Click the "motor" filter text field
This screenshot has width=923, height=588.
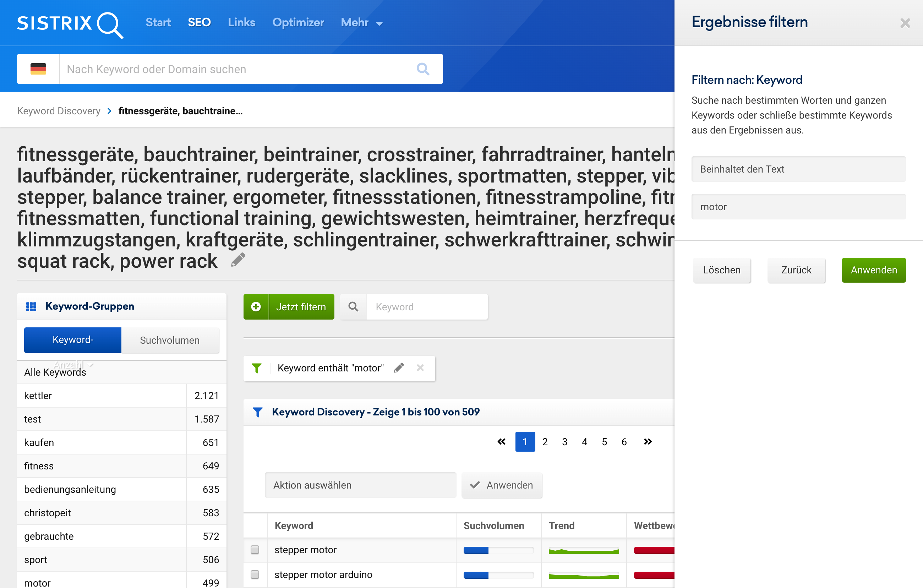click(x=798, y=207)
